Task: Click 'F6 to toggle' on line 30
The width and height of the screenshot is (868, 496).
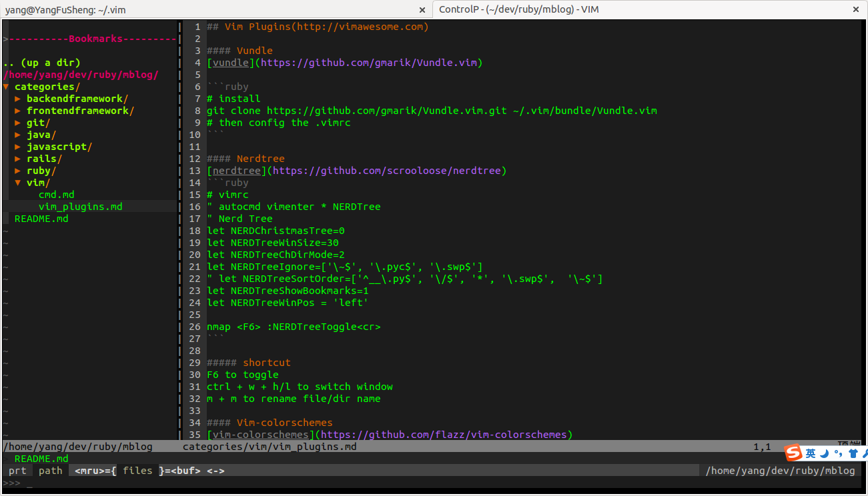Action: (x=242, y=375)
